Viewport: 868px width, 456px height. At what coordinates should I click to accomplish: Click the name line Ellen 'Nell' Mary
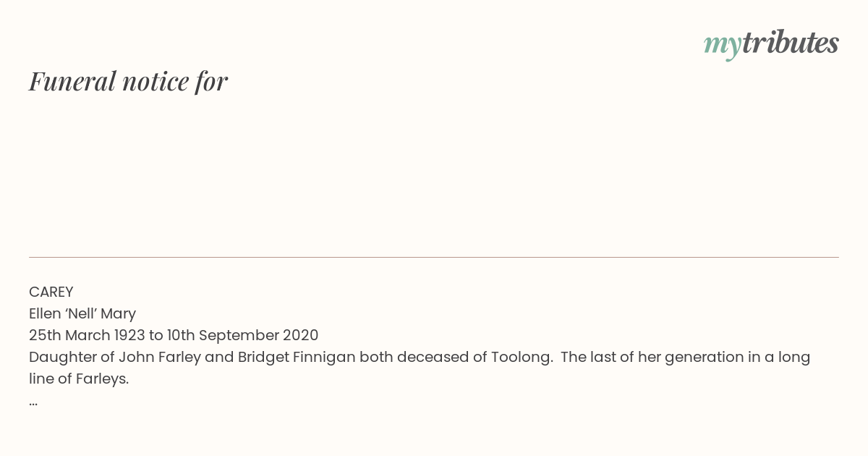(82, 313)
